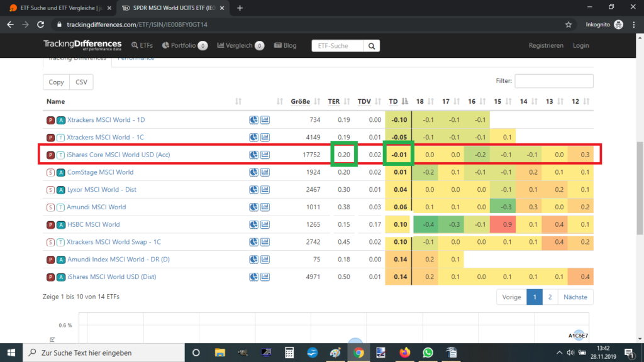Add HSBC MSCI World to comparison

[265, 224]
